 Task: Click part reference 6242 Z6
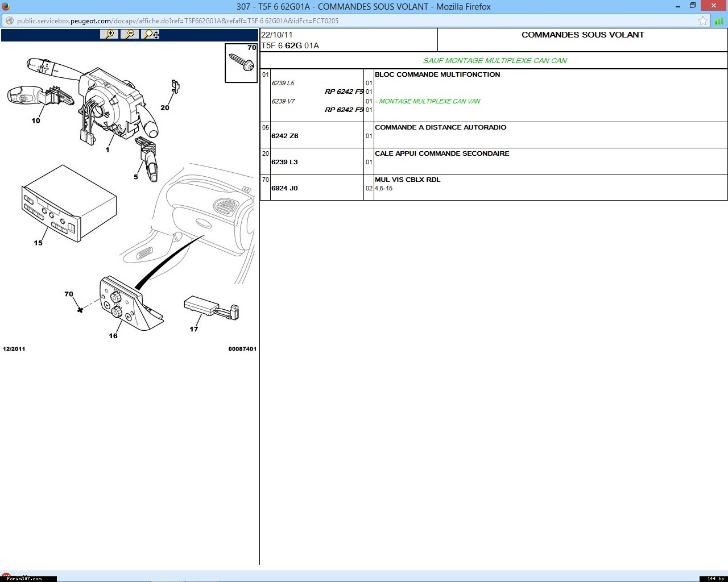point(285,136)
